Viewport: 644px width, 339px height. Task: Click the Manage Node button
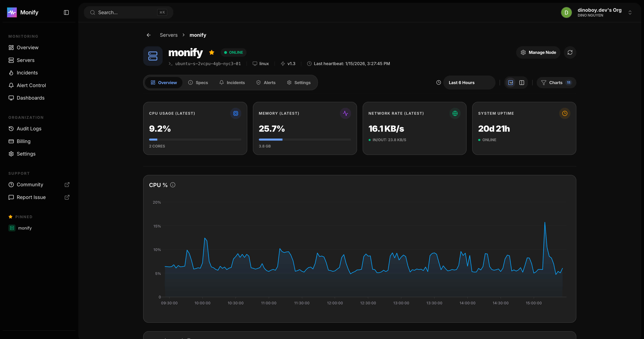pyautogui.click(x=538, y=52)
